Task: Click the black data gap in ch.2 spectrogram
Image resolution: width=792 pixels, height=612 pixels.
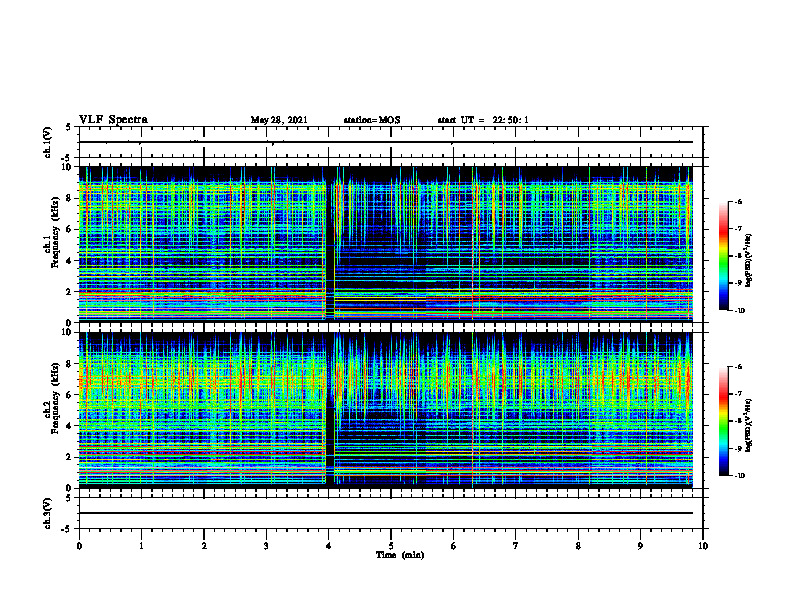Action: tap(330, 409)
